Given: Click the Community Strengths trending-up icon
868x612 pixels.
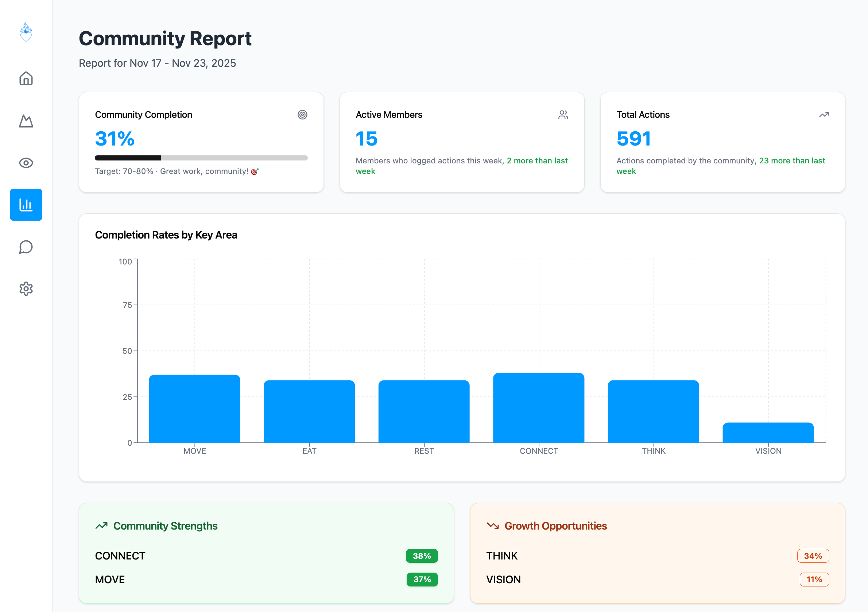Looking at the screenshot, I should 101,526.
